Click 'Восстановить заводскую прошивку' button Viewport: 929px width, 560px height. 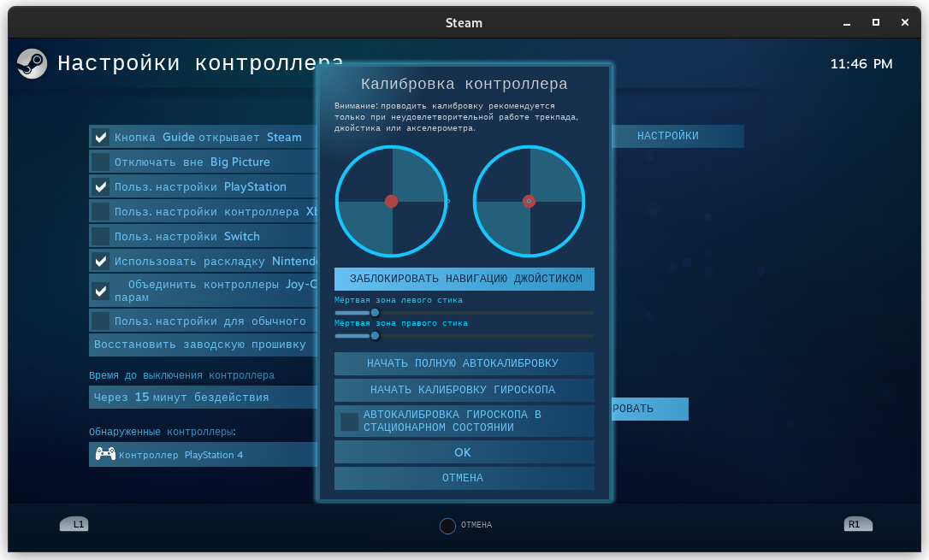(x=204, y=345)
